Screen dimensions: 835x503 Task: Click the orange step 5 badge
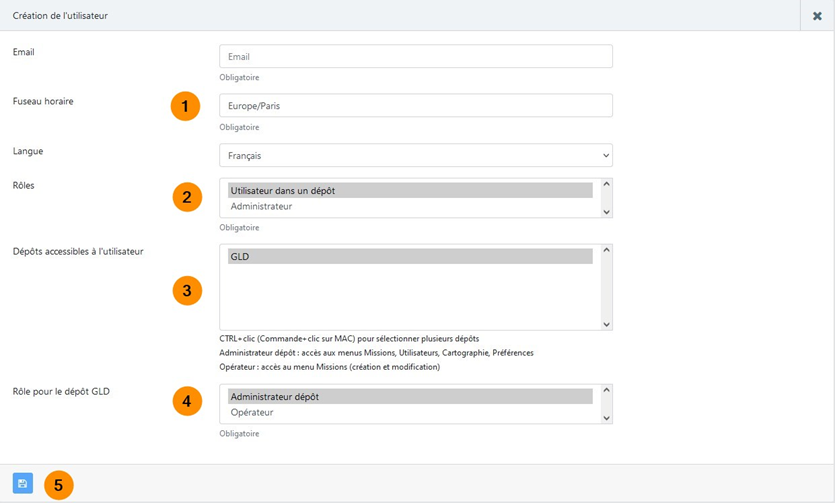(x=59, y=485)
